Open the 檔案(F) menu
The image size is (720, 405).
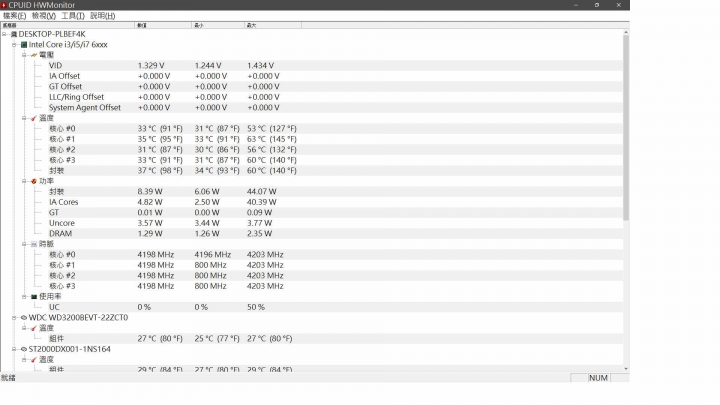click(x=14, y=16)
